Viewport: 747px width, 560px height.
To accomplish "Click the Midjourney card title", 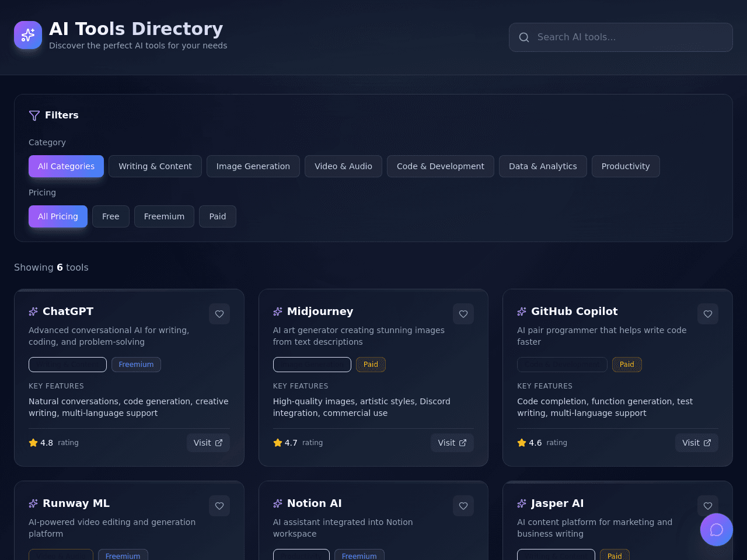I will (x=320, y=311).
